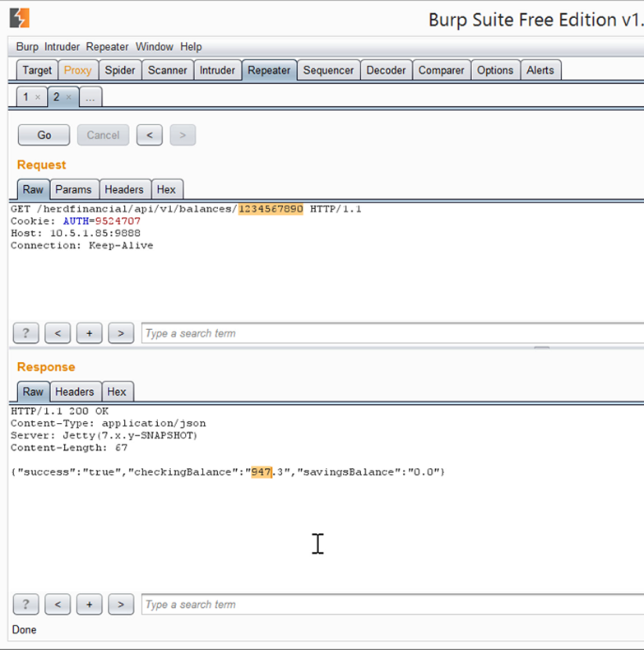
Task: Go to previous request in history
Action: pyautogui.click(x=150, y=135)
